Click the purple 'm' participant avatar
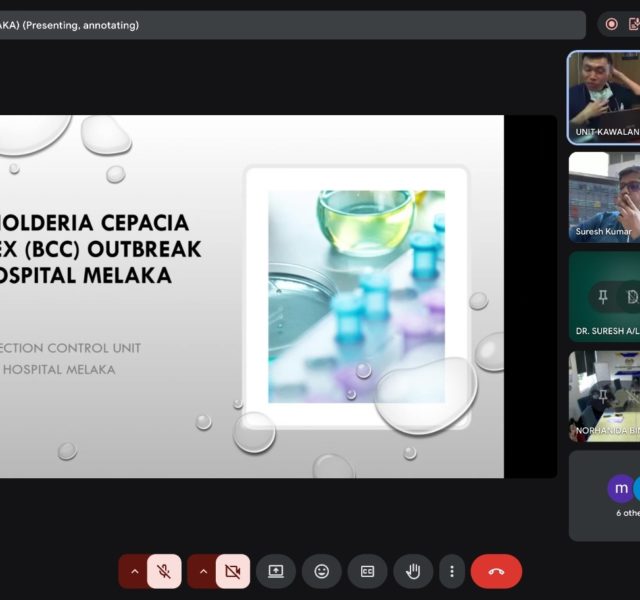640x600 pixels. [x=621, y=488]
